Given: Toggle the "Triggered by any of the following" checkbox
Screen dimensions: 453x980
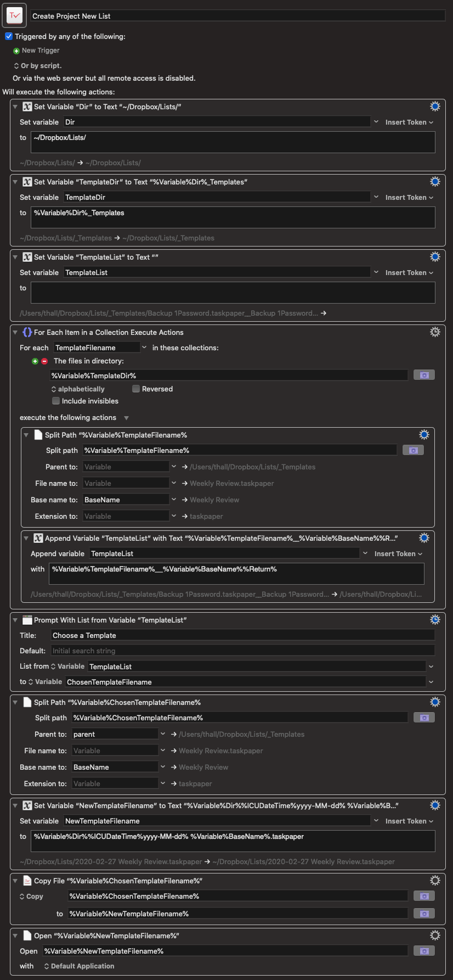Looking at the screenshot, I should click(x=9, y=37).
